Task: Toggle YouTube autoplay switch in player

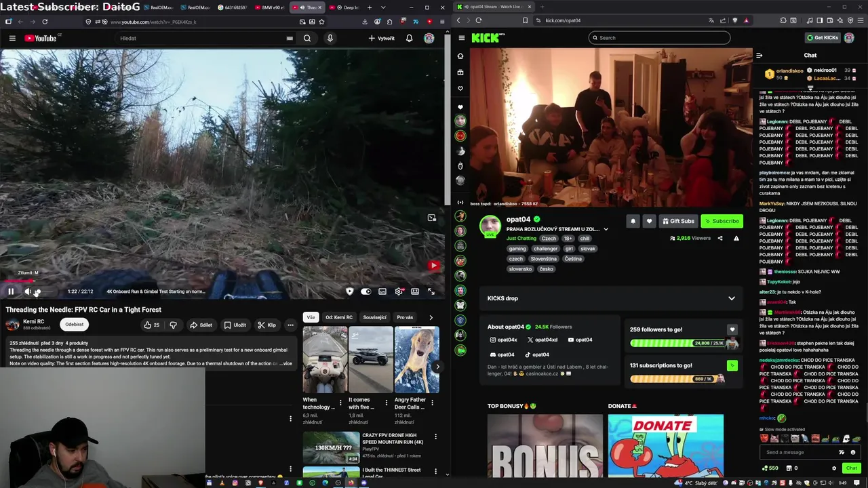Action: pos(366,291)
